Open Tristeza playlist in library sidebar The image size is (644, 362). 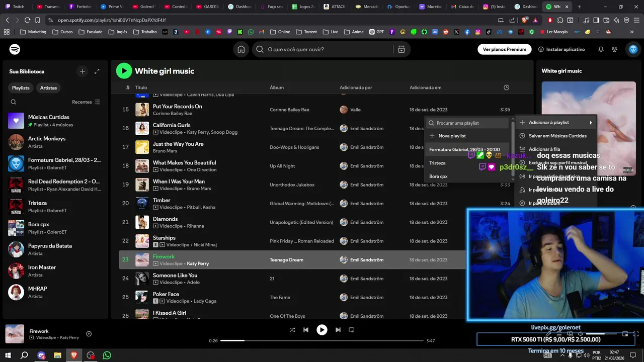[55, 207]
